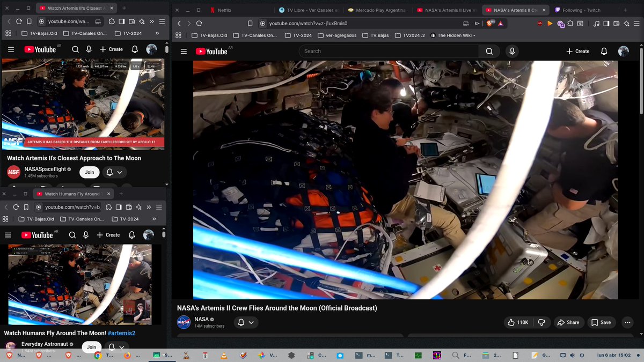Reload the page in main browser window
644x362 pixels.
tap(199, 24)
